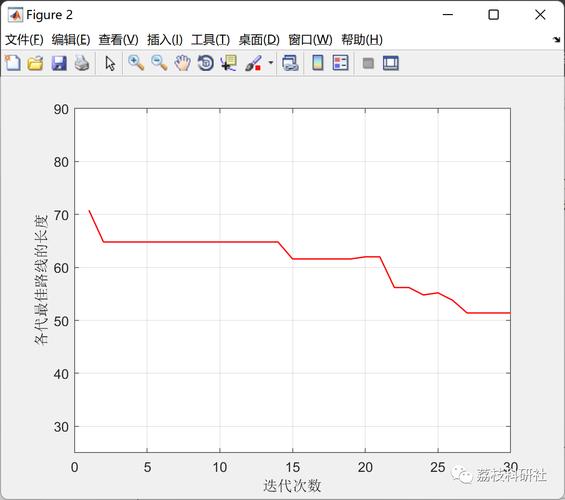Select the Zoom In tool
This screenshot has height=500, width=565.
coord(136,63)
